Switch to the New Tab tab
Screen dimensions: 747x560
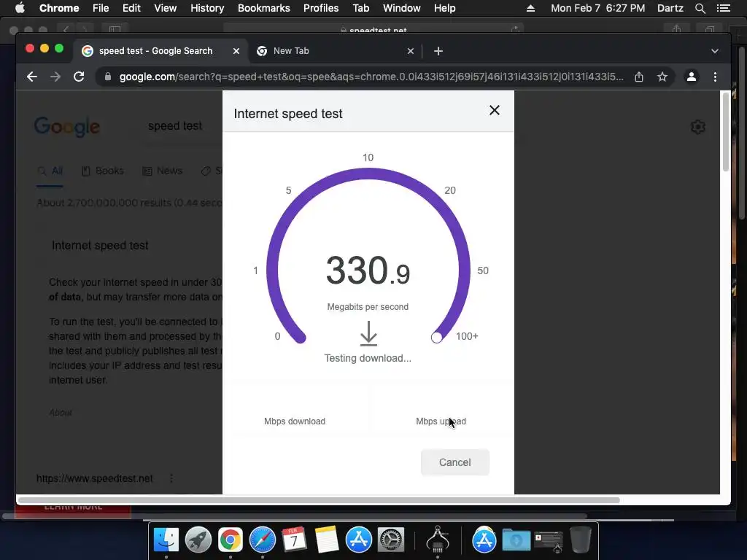(333, 51)
